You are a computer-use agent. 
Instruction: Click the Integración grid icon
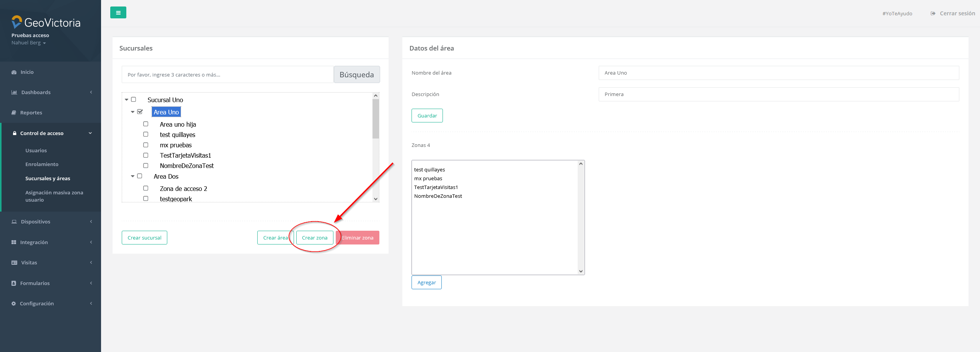point(14,243)
